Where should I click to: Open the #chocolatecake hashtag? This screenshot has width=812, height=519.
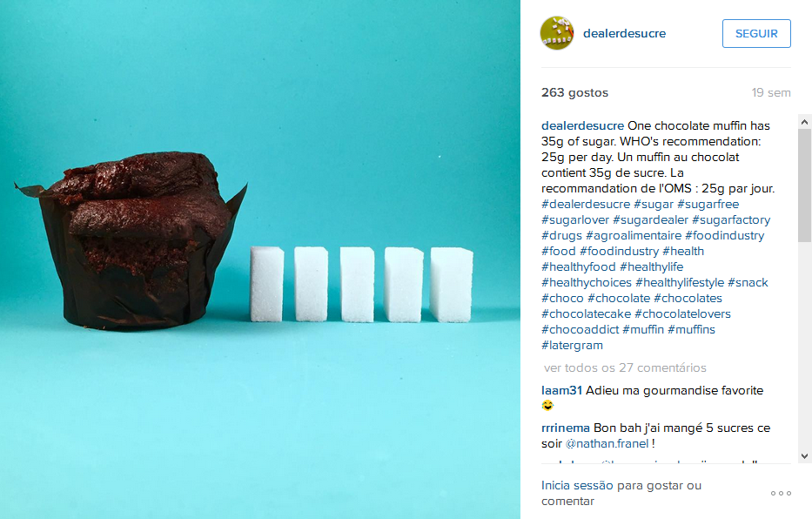[x=587, y=313]
